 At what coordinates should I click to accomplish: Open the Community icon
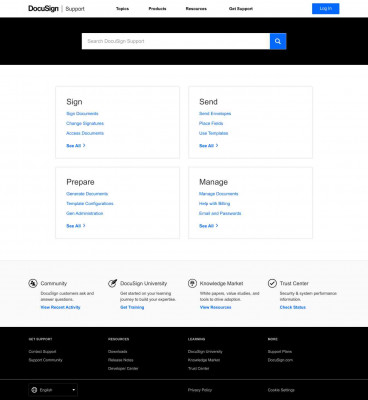[x=33, y=283]
